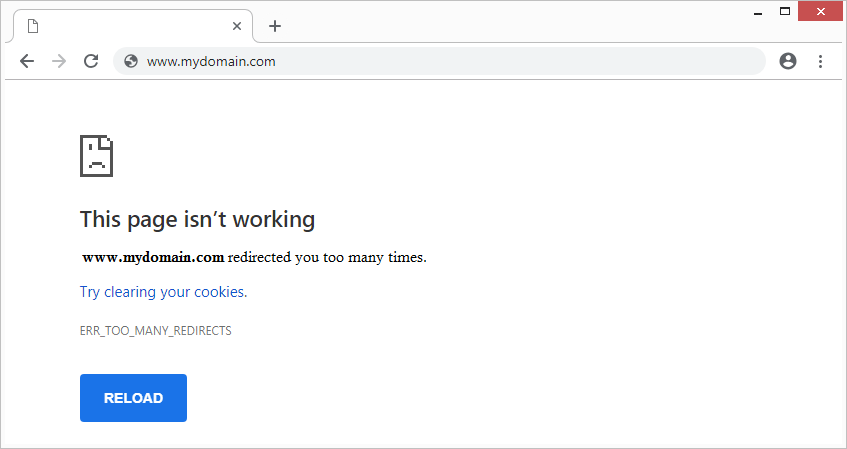Open the 'Try clearing your cookies' link
Viewport: 847px width, 449px height.
(163, 292)
